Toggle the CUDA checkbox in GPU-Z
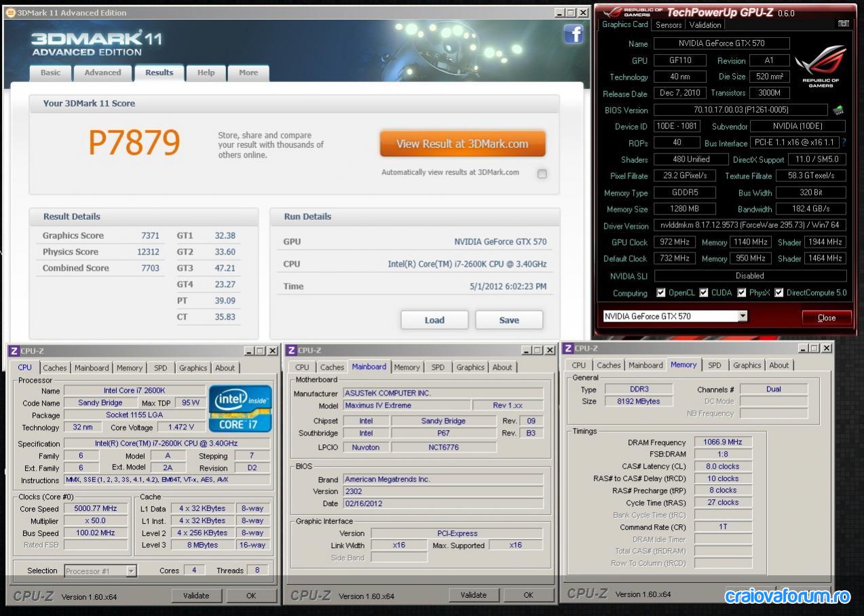864x616 pixels. pyautogui.click(x=704, y=292)
